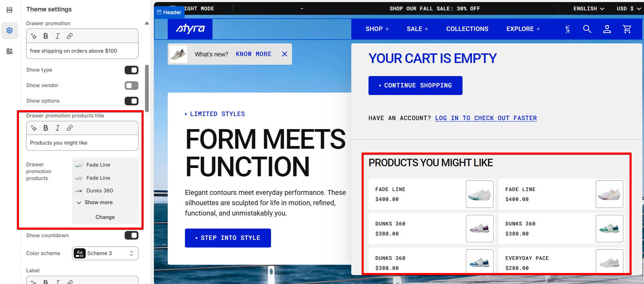Toggle Show countdown switch
644x284 pixels.
[x=132, y=235]
